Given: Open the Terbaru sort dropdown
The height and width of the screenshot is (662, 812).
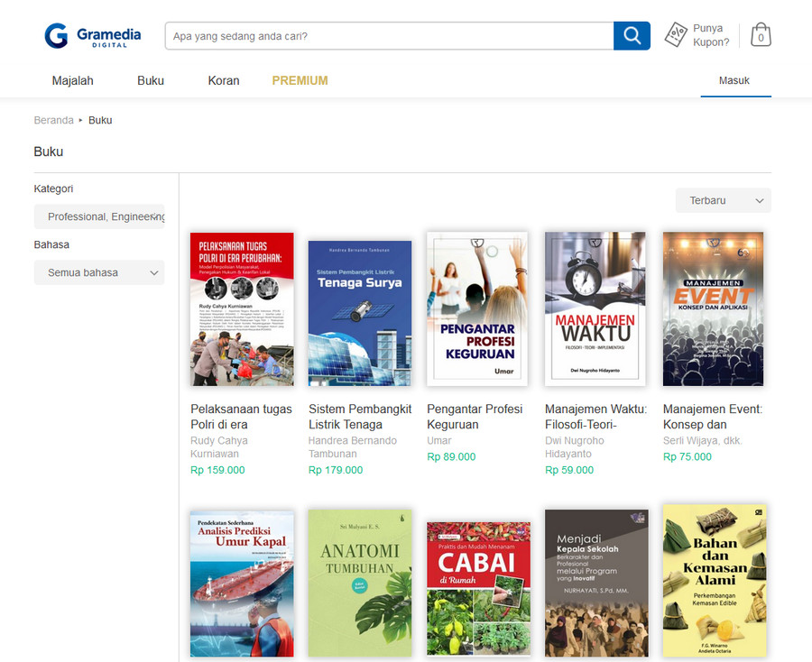Looking at the screenshot, I should point(723,200).
